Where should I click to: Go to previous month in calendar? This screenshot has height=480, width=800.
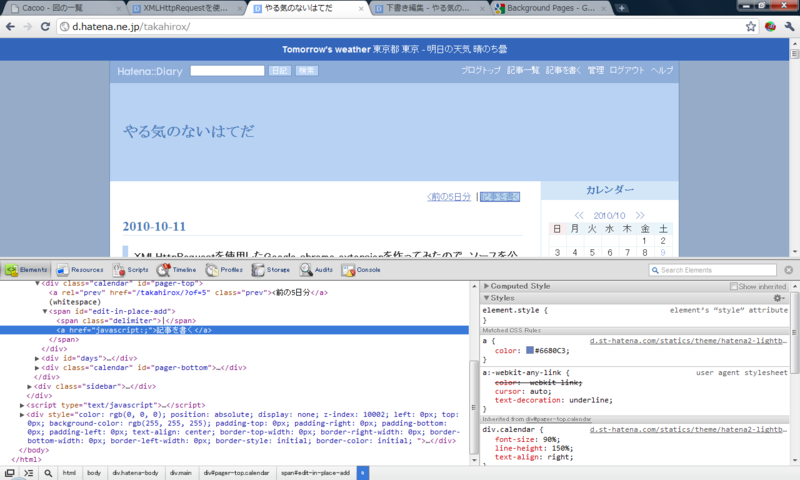pyautogui.click(x=579, y=215)
